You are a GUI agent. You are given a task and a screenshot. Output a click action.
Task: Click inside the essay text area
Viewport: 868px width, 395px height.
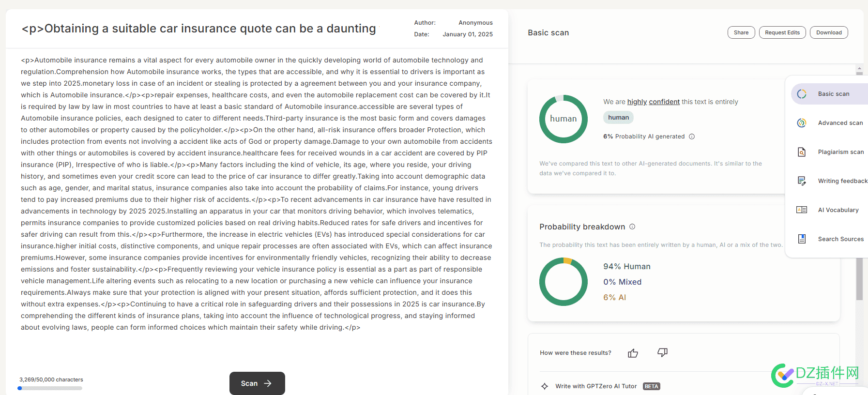(x=257, y=194)
